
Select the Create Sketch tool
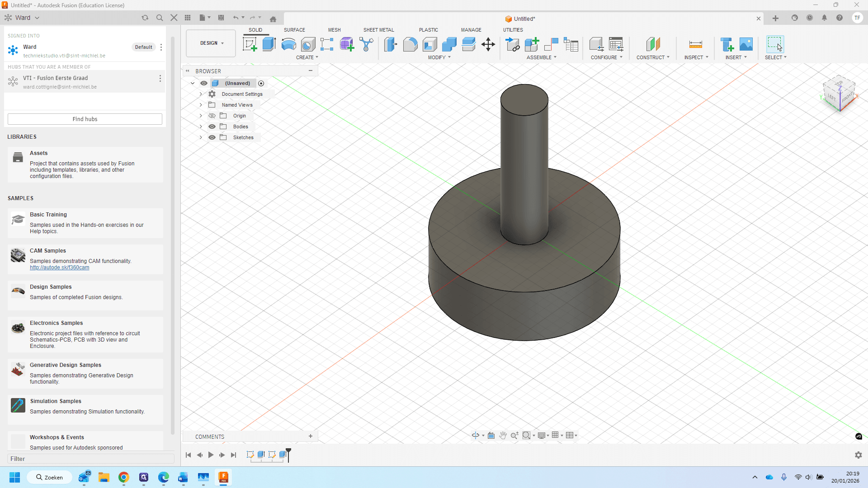250,44
